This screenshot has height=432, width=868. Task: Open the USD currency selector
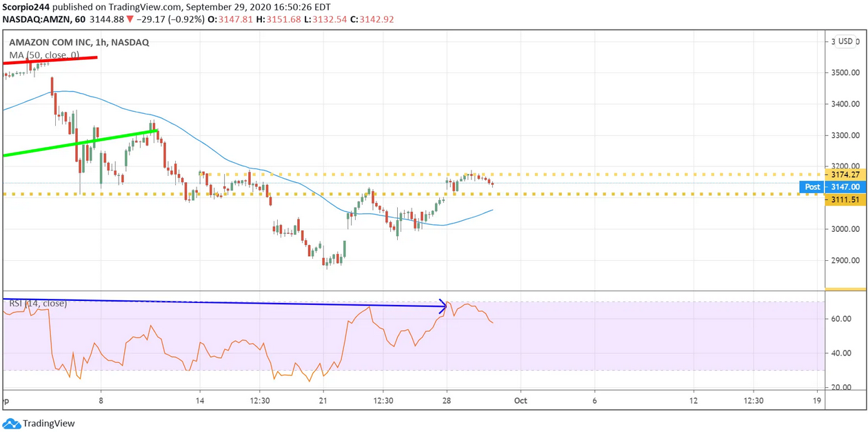845,41
